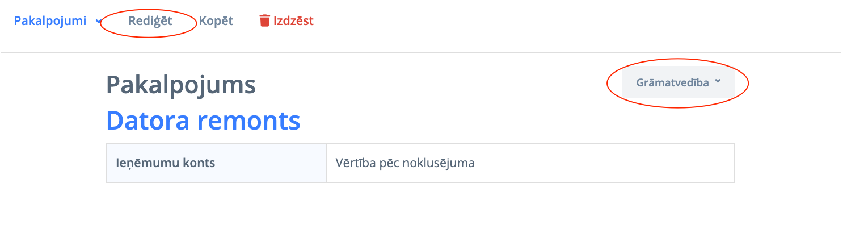This screenshot has height=241, width=868.
Task: Click the word "Datora" in the title
Action: pos(149,120)
